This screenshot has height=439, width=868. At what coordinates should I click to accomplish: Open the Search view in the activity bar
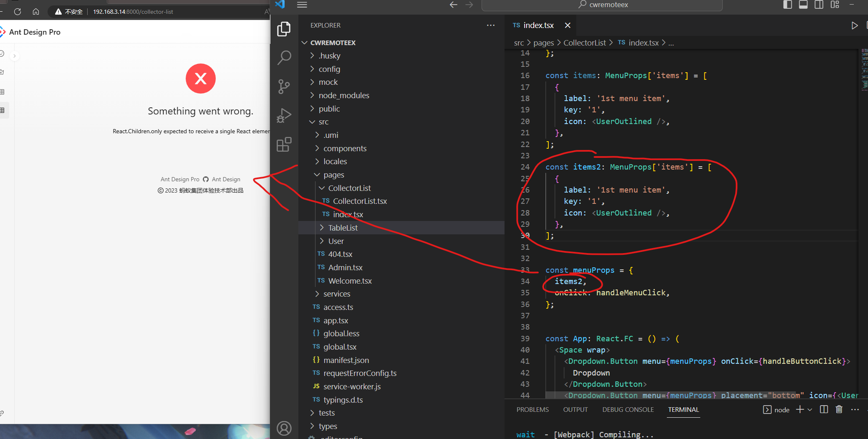click(284, 58)
